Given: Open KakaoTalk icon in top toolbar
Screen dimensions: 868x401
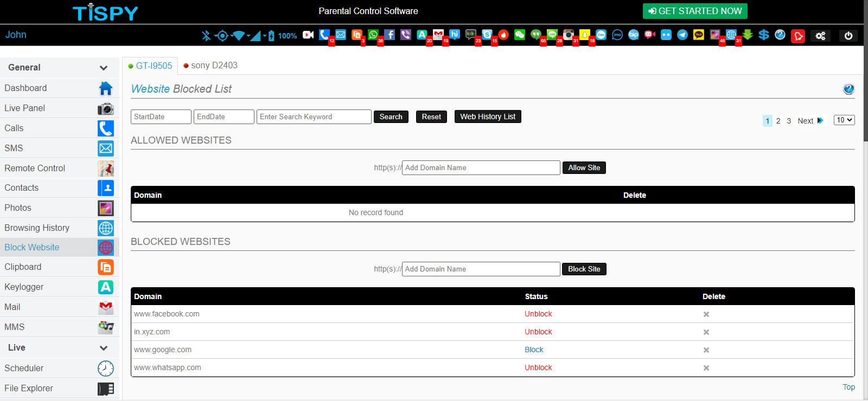Looking at the screenshot, I should [x=699, y=35].
